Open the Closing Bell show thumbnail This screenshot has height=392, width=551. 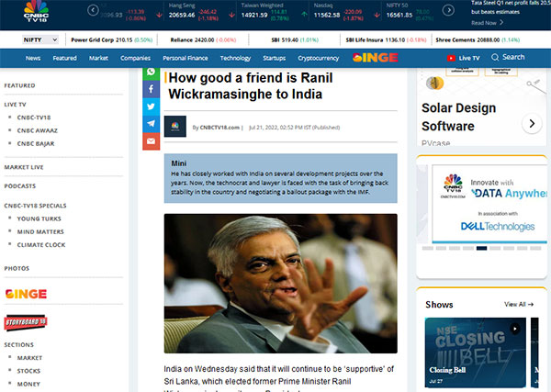point(475,353)
